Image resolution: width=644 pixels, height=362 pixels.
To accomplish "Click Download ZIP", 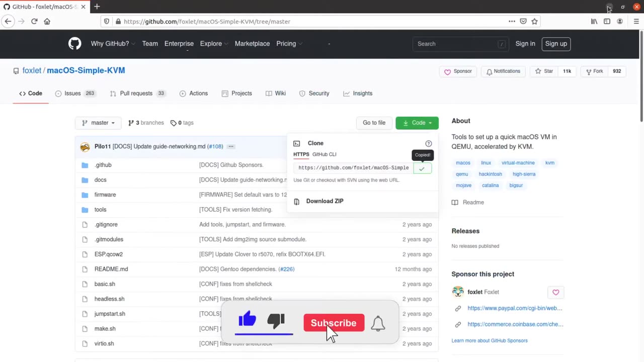I will [x=325, y=201].
